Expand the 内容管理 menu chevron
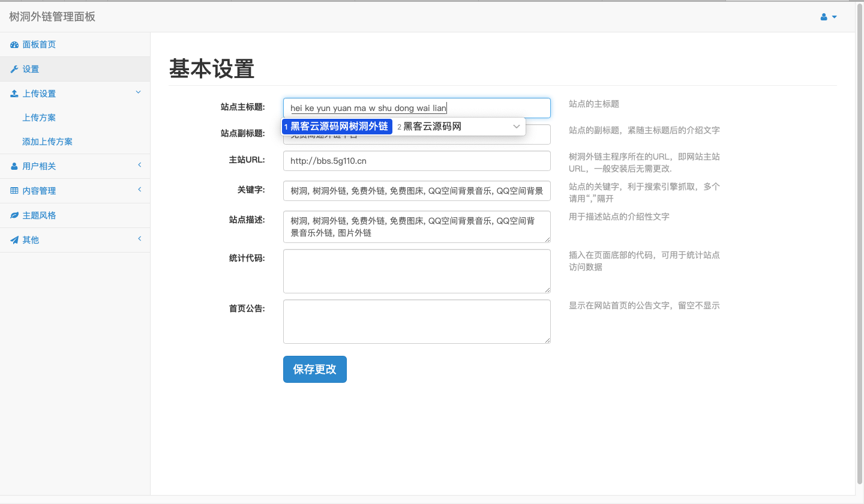The height and width of the screenshot is (504, 864). click(139, 190)
